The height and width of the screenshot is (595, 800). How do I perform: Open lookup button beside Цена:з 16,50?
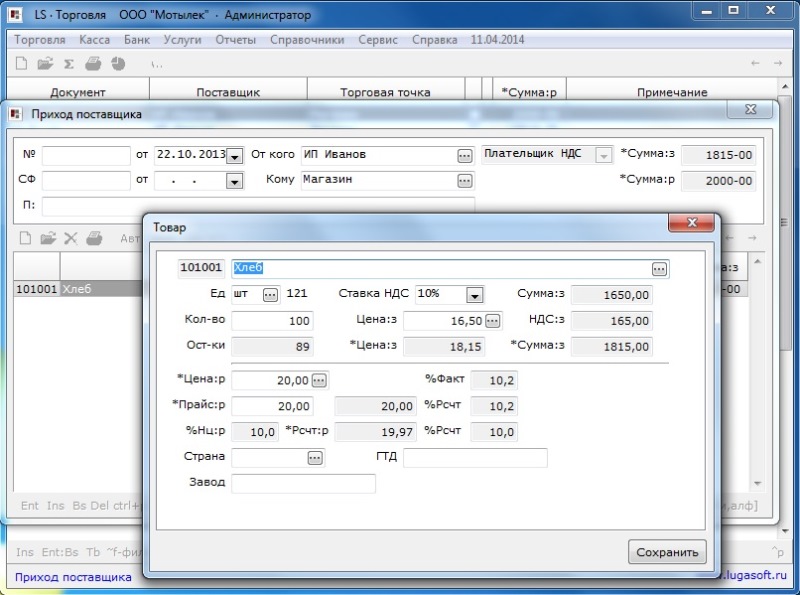click(492, 320)
